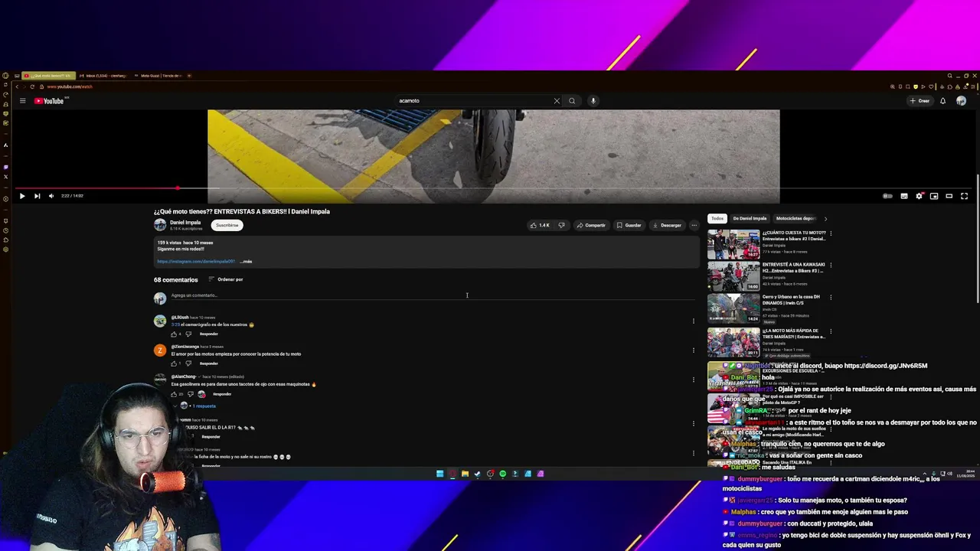Open the player settings gear
980x551 pixels.
[920, 196]
